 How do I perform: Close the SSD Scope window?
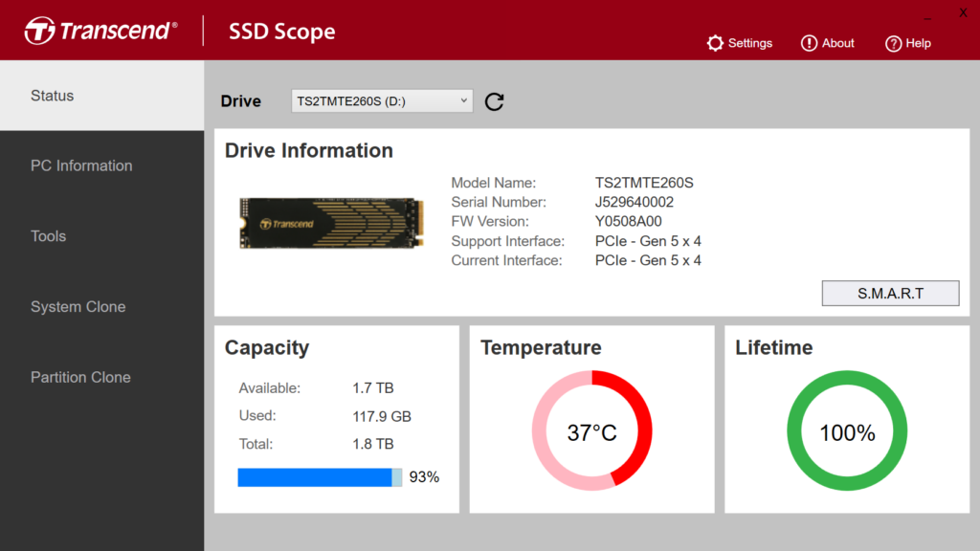point(963,12)
